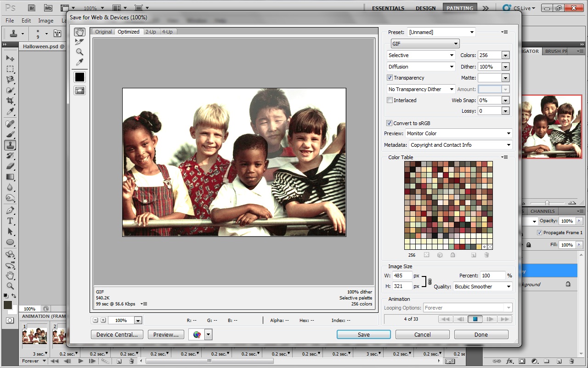Viewport: 588px width, 368px height.
Task: Switch to the 2-Up tab
Action: (x=151, y=32)
